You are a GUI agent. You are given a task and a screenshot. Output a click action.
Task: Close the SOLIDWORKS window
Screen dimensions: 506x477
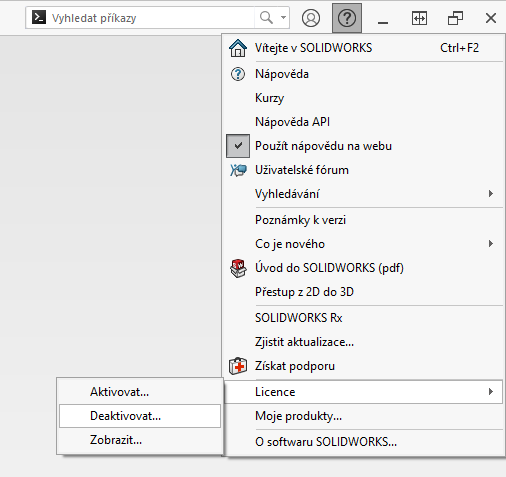[x=491, y=18]
